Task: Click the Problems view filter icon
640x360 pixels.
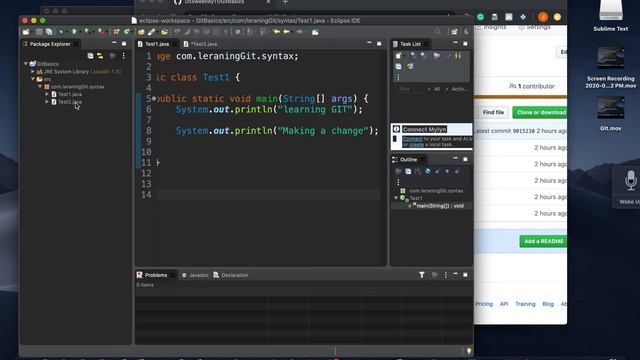Action: 422,275
